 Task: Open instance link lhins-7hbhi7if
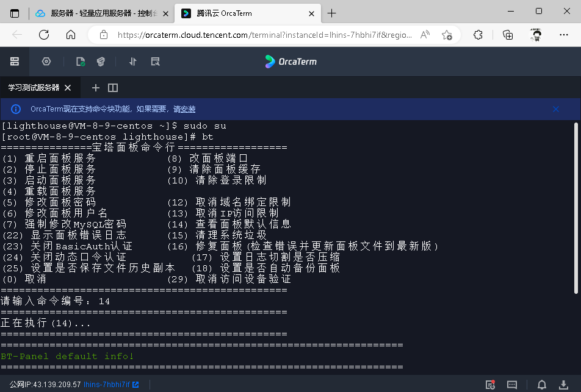pos(107,385)
